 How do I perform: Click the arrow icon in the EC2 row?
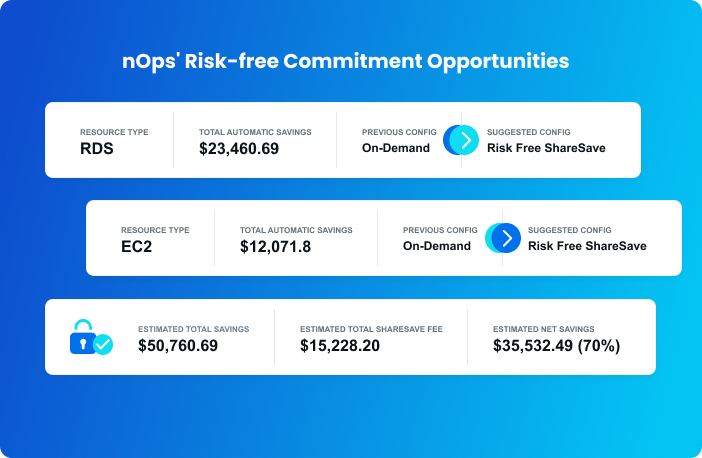pyautogui.click(x=503, y=238)
